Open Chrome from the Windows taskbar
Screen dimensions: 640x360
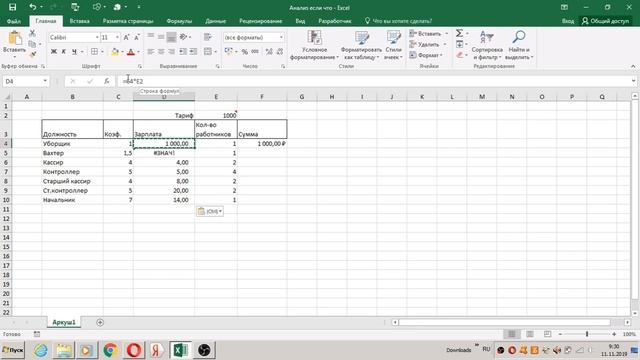[110, 350]
